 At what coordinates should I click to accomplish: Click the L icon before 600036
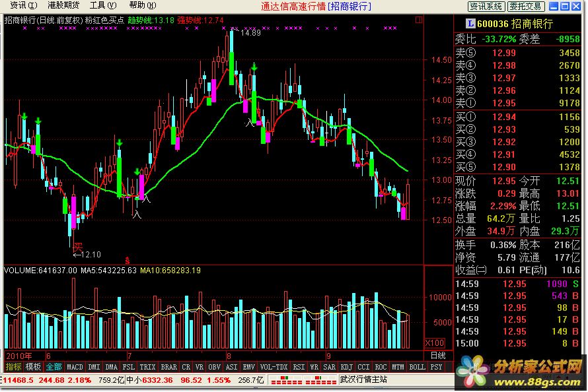[x=470, y=24]
